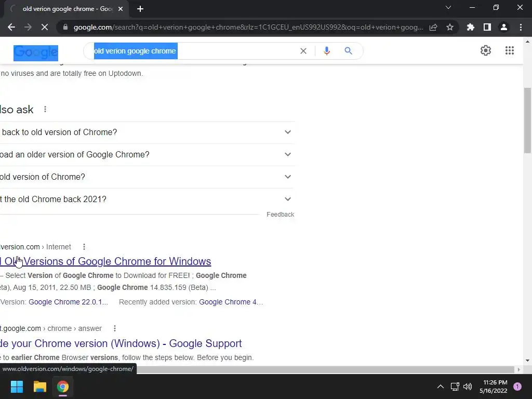Open more options for google.com support result
532x399 pixels.
(x=115, y=328)
